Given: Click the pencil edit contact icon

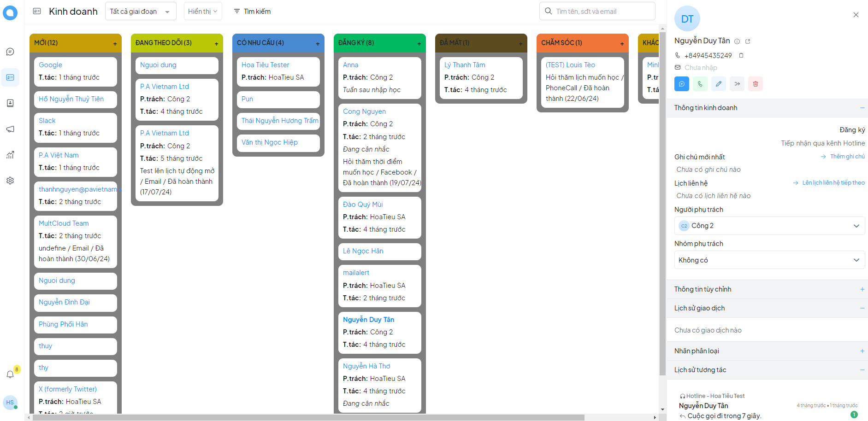Looking at the screenshot, I should [x=718, y=84].
